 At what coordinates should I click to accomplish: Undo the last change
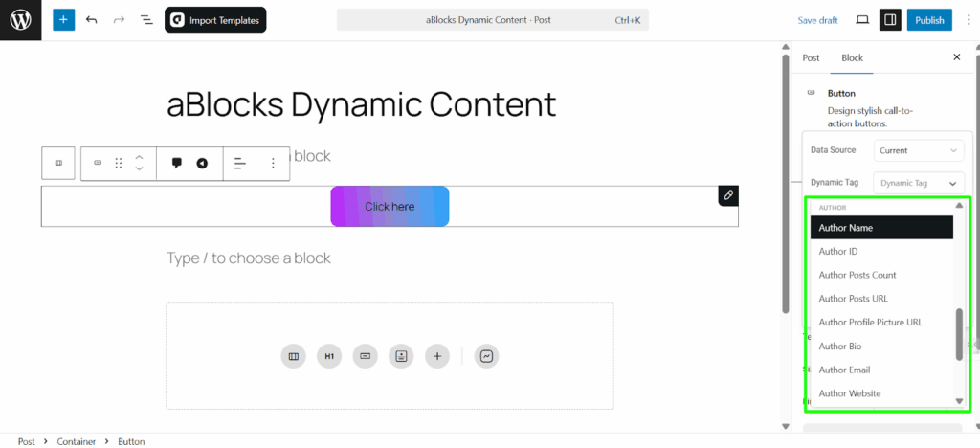tap(91, 20)
